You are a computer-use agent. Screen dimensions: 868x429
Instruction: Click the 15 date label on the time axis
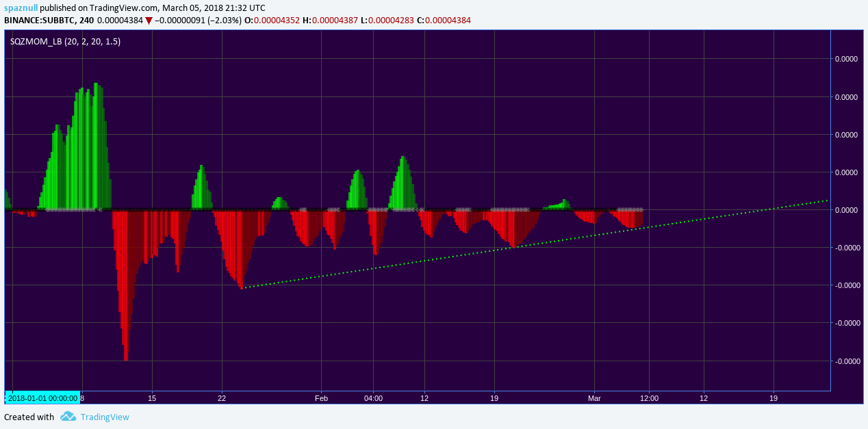tap(152, 398)
